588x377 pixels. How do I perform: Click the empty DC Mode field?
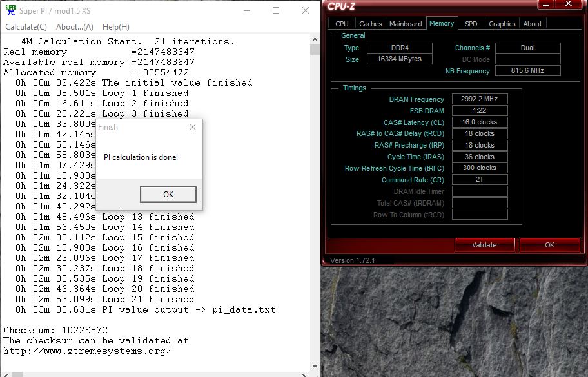click(x=527, y=59)
